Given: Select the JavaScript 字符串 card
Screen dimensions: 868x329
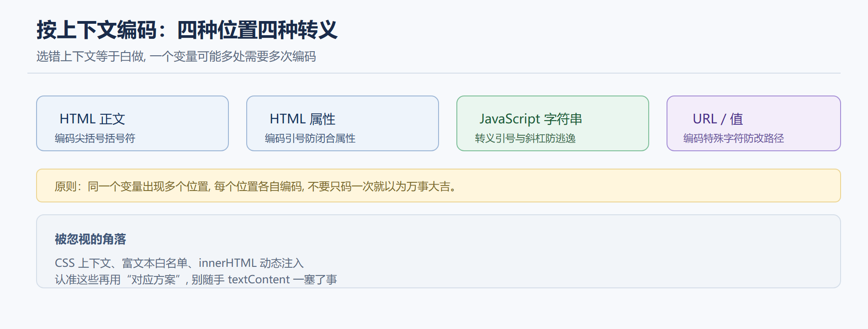Looking at the screenshot, I should (x=553, y=123).
